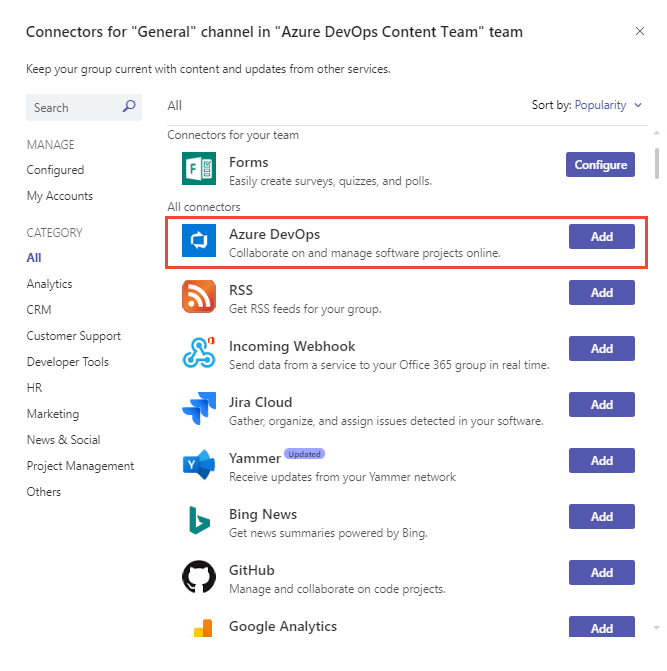Click the GitHub title text
This screenshot has height=671, width=667.
252,571
